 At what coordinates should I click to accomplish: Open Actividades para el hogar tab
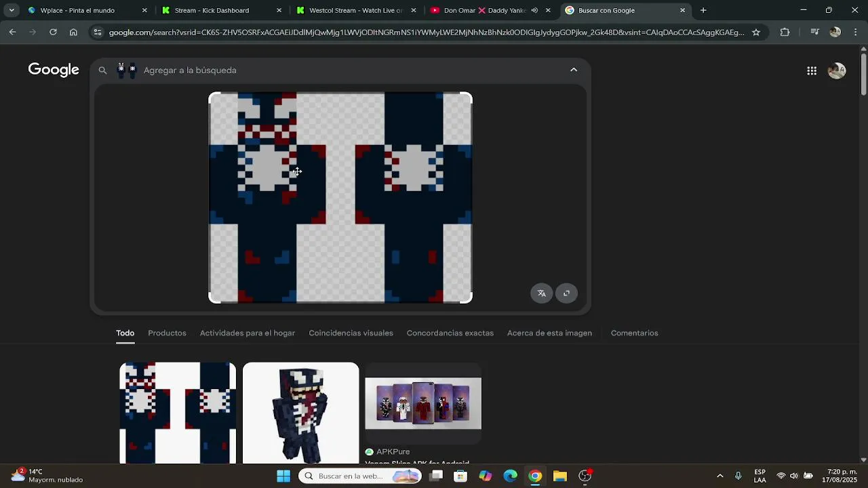[x=248, y=333]
